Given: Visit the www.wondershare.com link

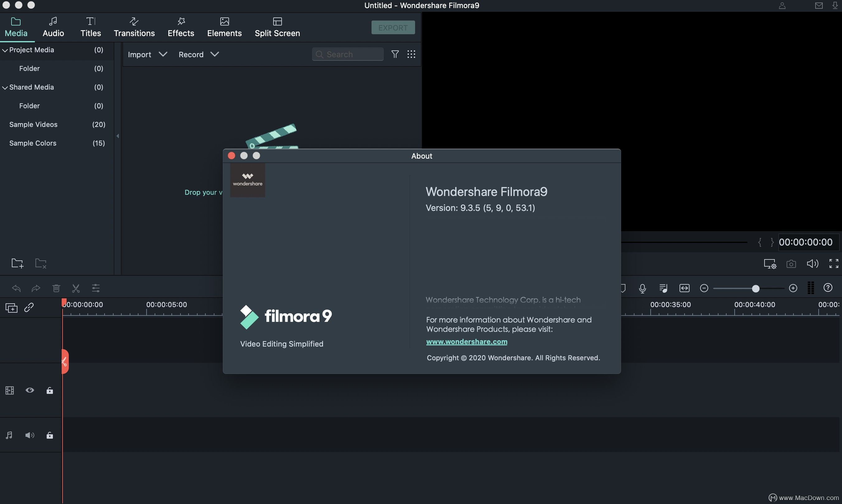Looking at the screenshot, I should click(x=466, y=342).
